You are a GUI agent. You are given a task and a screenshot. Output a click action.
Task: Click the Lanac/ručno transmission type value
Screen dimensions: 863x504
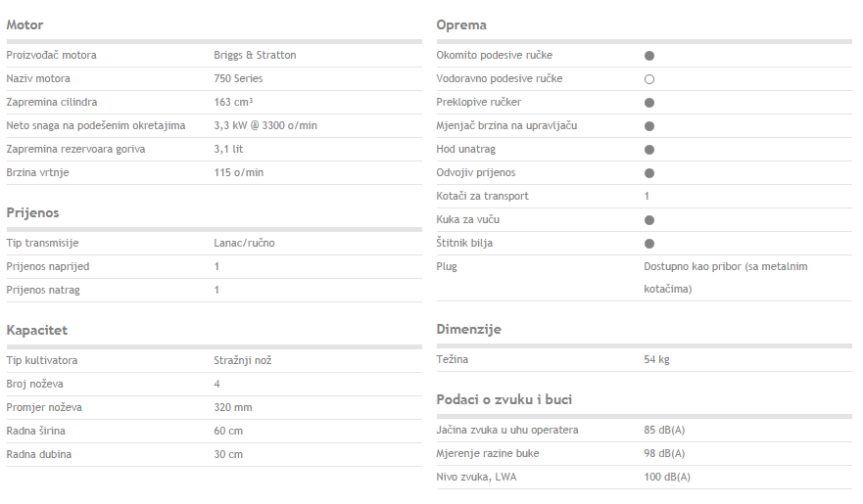click(244, 243)
